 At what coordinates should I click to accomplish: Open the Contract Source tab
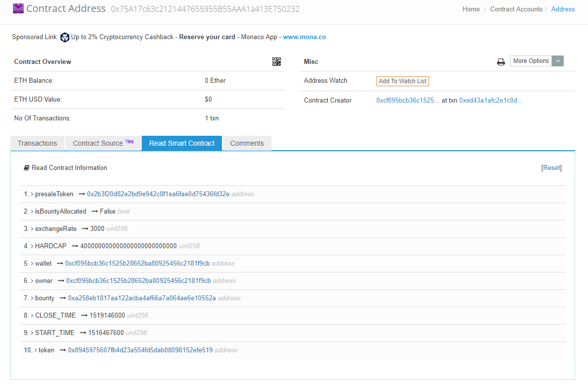pyautogui.click(x=103, y=143)
